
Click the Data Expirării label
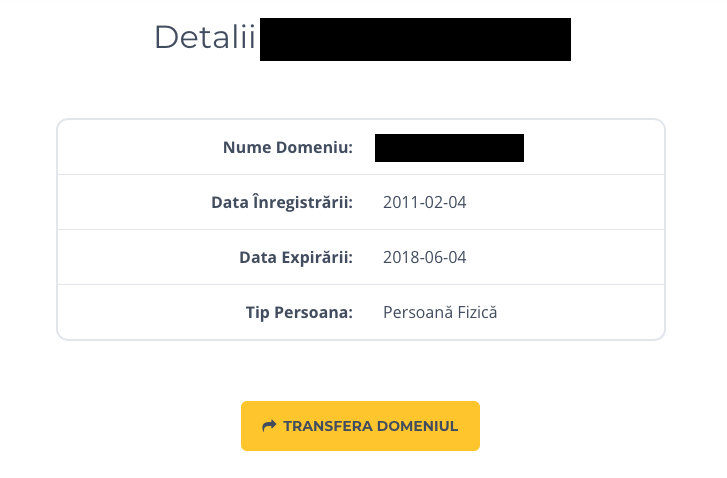(296, 258)
